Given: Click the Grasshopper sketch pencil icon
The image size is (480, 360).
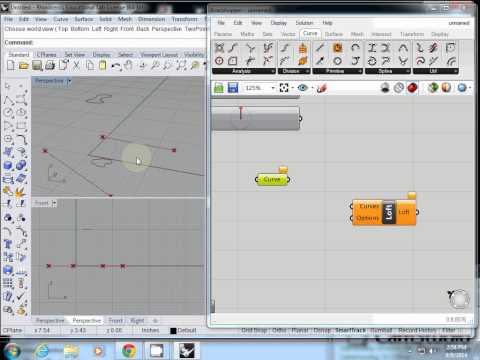Looking at the screenshot, I should point(322,88).
